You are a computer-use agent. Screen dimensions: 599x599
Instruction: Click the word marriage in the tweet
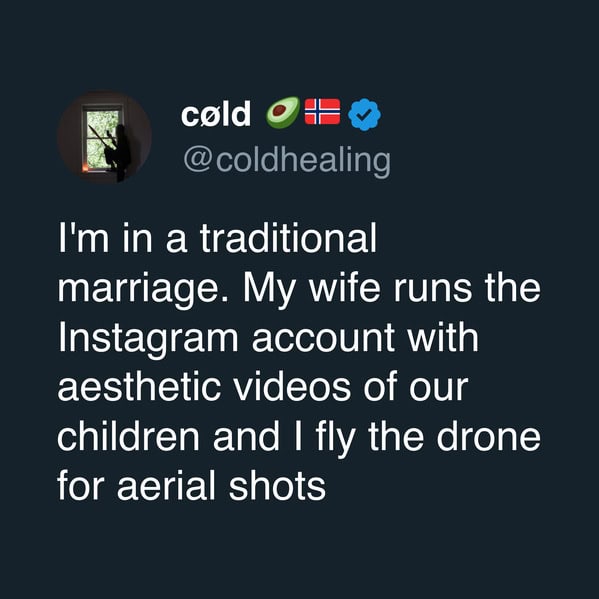(140, 290)
